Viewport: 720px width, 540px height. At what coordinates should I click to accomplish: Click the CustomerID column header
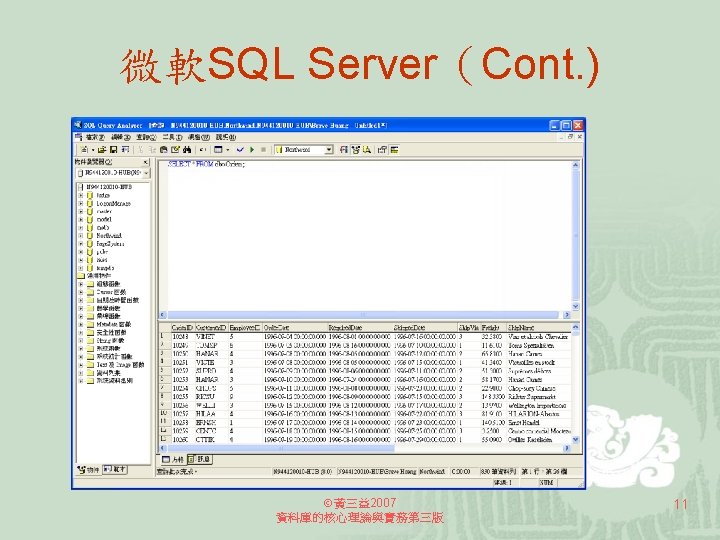tap(211, 328)
